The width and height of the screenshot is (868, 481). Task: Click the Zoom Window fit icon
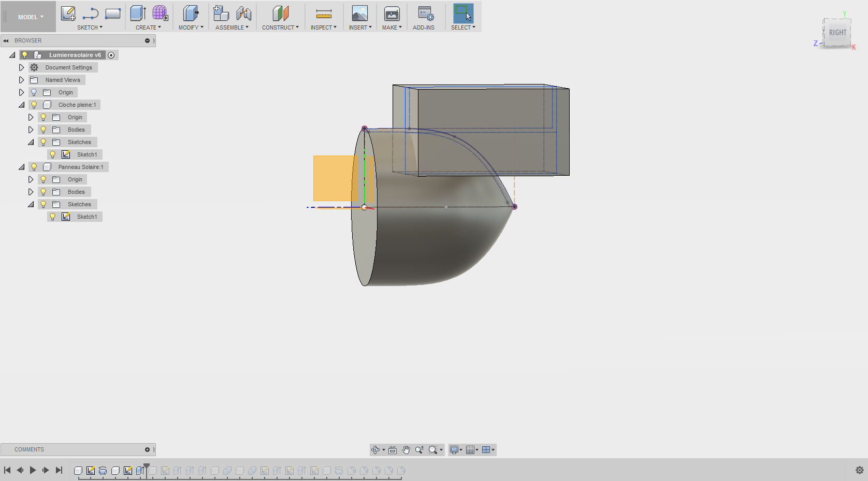pos(433,450)
